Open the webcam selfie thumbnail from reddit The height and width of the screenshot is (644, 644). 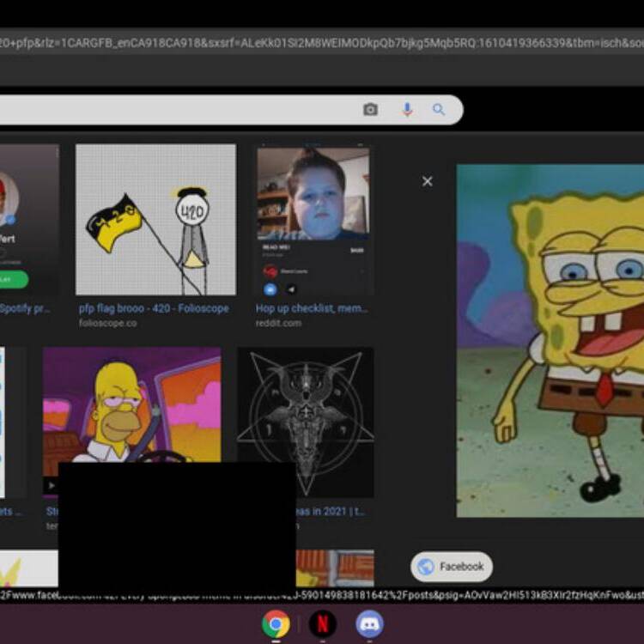click(313, 221)
